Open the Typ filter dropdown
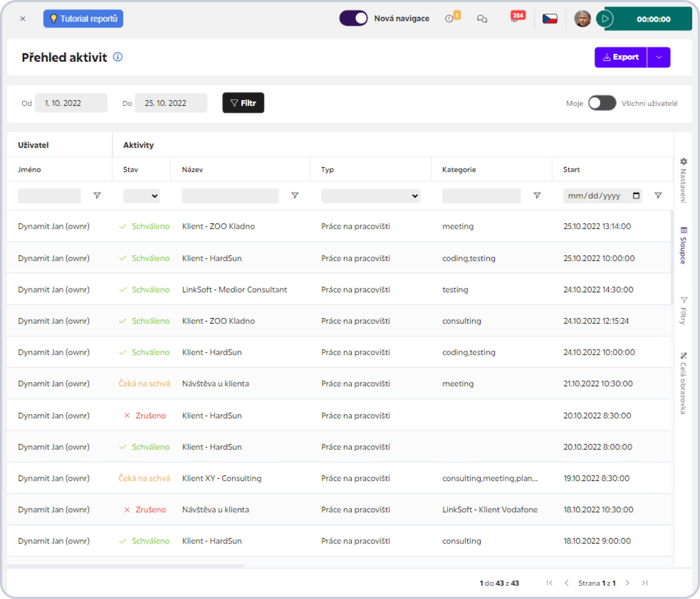This screenshot has height=599, width=700. [x=370, y=196]
